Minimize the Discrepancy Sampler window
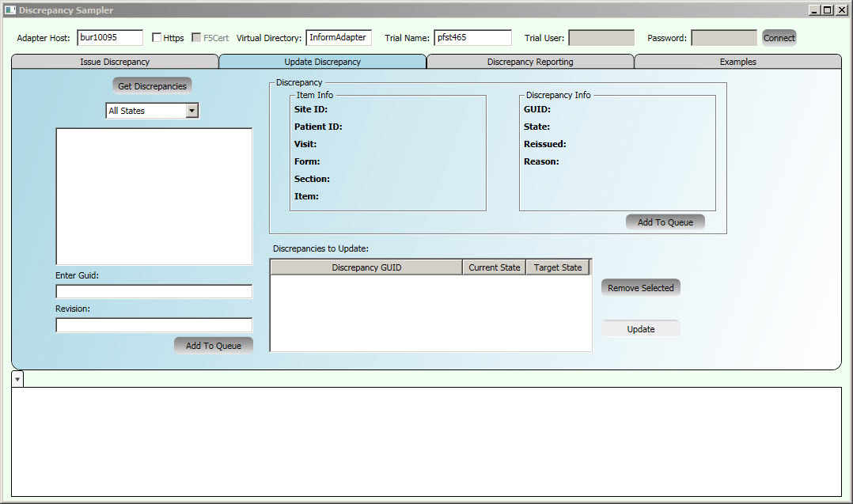Viewport: 853px width, 504px height. [814, 10]
